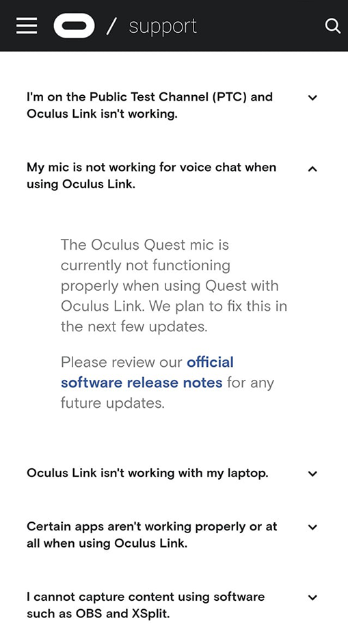This screenshot has width=348, height=644.
Task: Expand the OBS and XSplit capture chevron
Action: point(312,597)
